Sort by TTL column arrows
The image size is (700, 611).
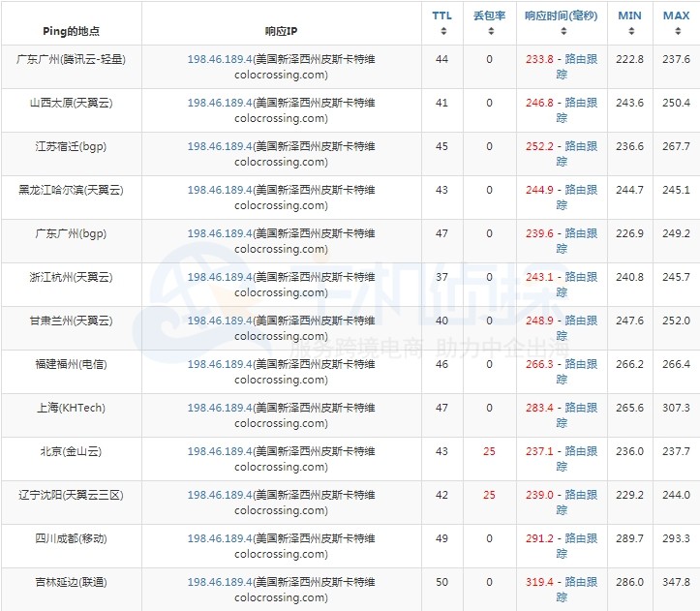click(x=443, y=31)
